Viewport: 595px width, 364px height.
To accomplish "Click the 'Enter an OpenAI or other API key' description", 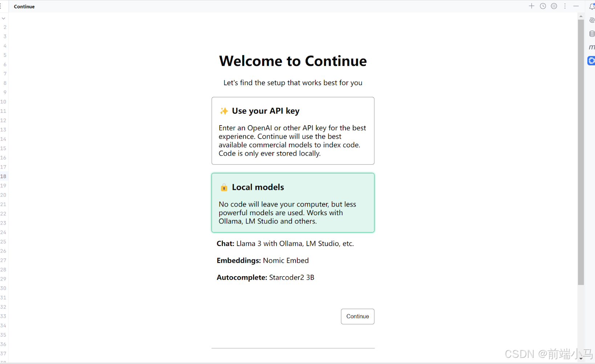I will point(292,140).
